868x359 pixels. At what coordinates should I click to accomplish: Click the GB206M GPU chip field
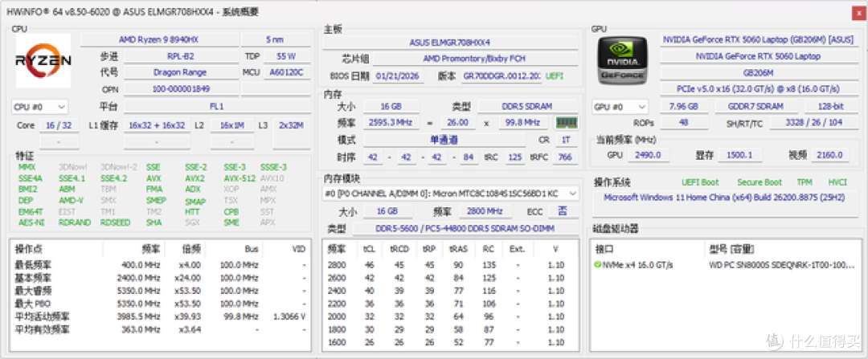point(759,72)
